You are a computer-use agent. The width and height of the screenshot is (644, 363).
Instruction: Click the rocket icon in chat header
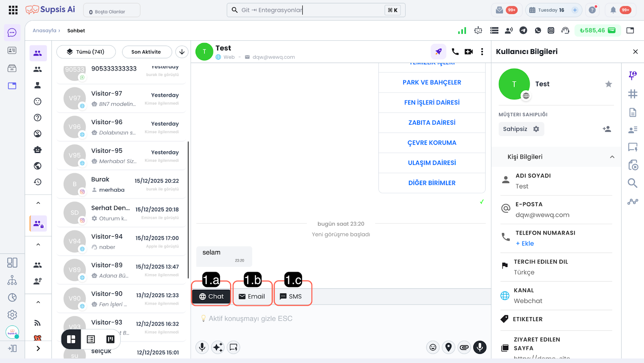[438, 52]
